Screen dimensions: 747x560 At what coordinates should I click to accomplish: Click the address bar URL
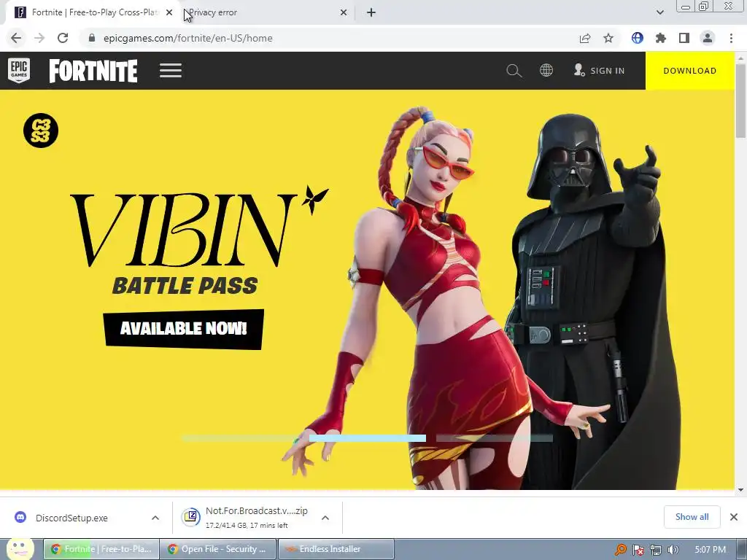[187, 38]
